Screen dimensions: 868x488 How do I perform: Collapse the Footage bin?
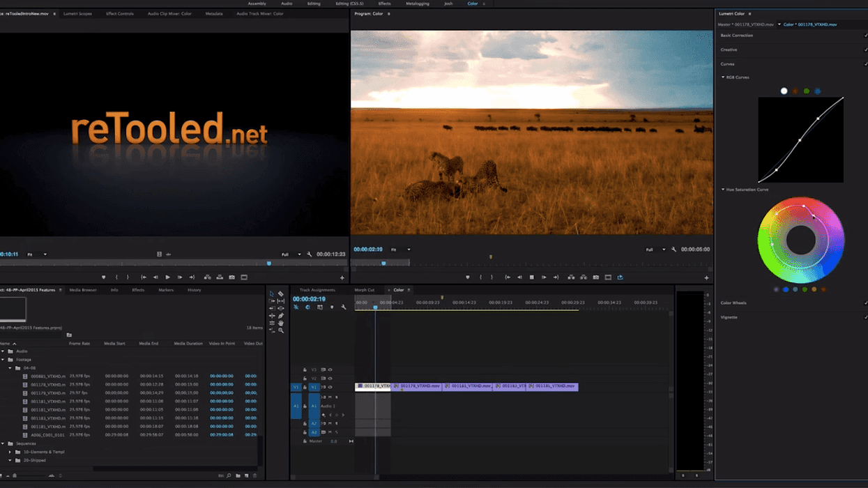pyautogui.click(x=2, y=360)
